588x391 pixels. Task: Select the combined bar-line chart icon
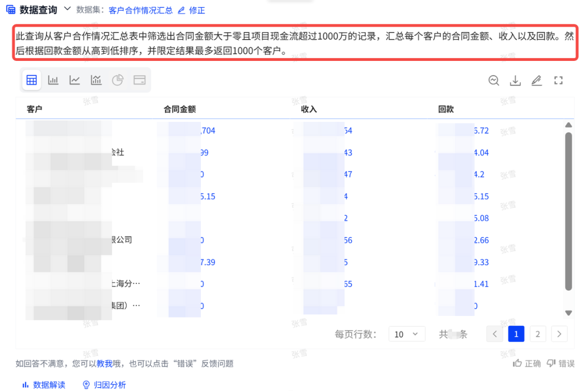click(x=96, y=80)
